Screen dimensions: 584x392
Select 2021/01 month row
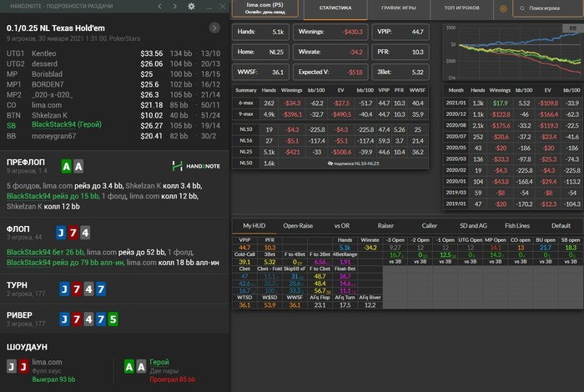[513, 103]
